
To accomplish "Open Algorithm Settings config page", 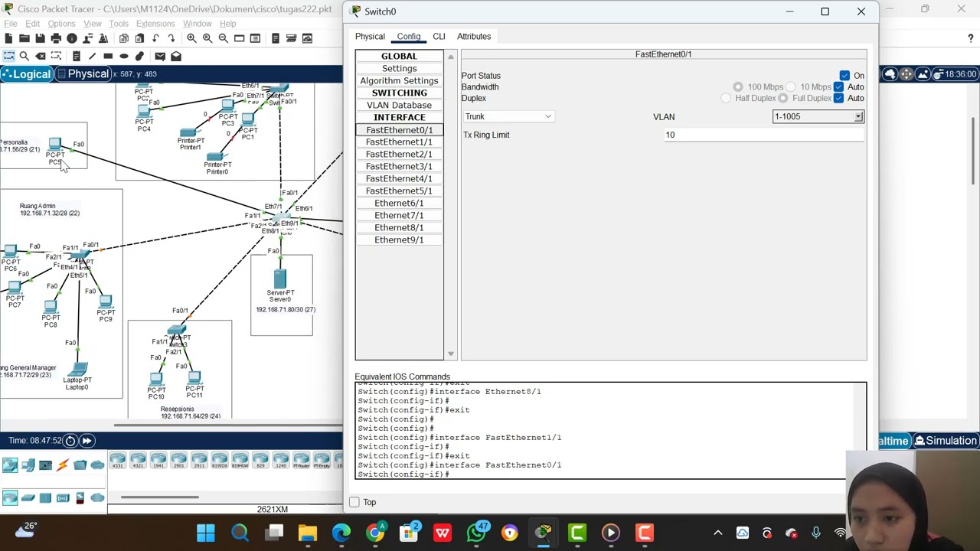I will 399,81.
